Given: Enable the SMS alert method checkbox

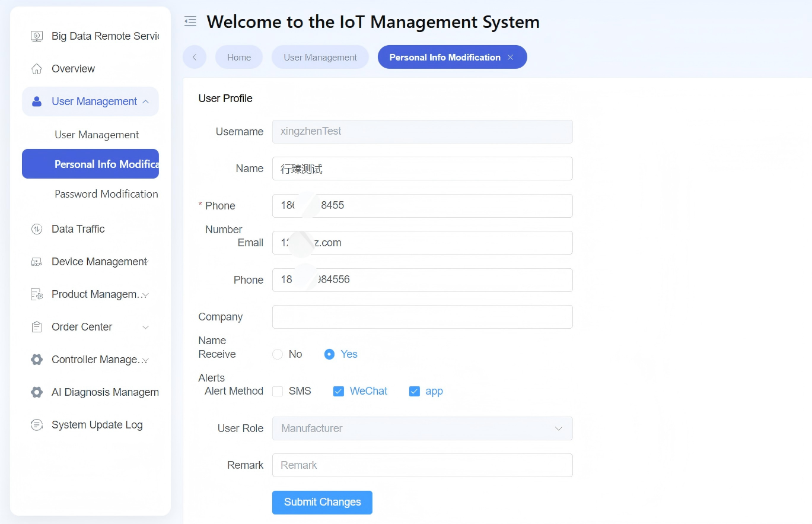Looking at the screenshot, I should click(278, 391).
